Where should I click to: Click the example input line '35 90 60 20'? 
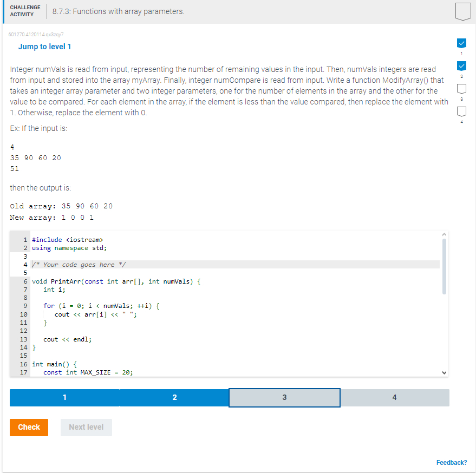[x=36, y=158]
